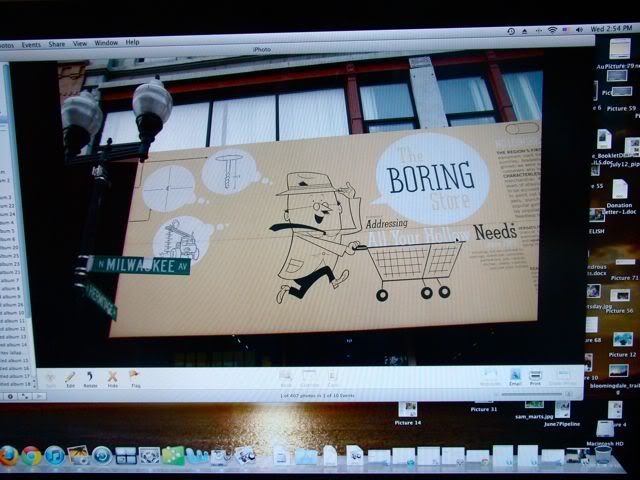This screenshot has height=480, width=640.
Task: Click the slideshow play button in iPhoto's corner
Action: [39, 396]
